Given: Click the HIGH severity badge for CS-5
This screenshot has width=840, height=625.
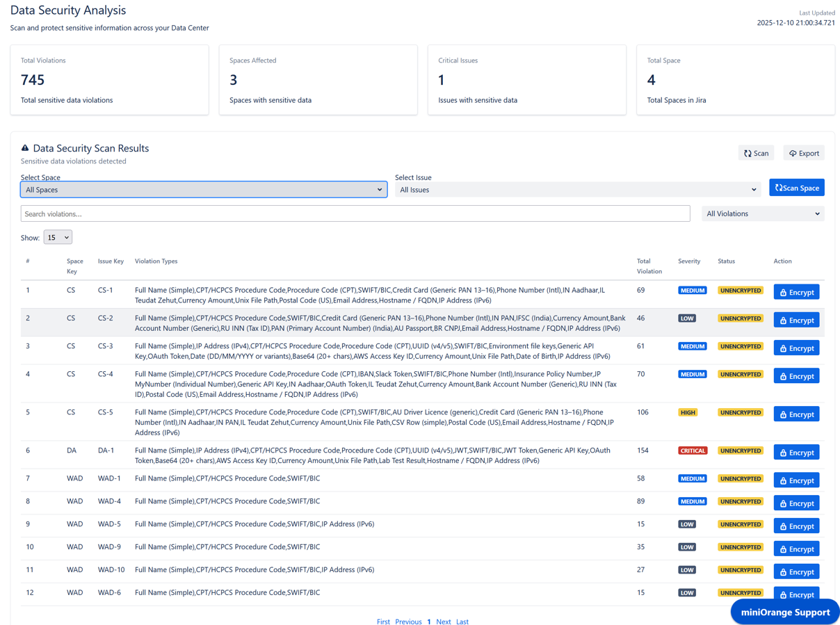Looking at the screenshot, I should tap(688, 412).
